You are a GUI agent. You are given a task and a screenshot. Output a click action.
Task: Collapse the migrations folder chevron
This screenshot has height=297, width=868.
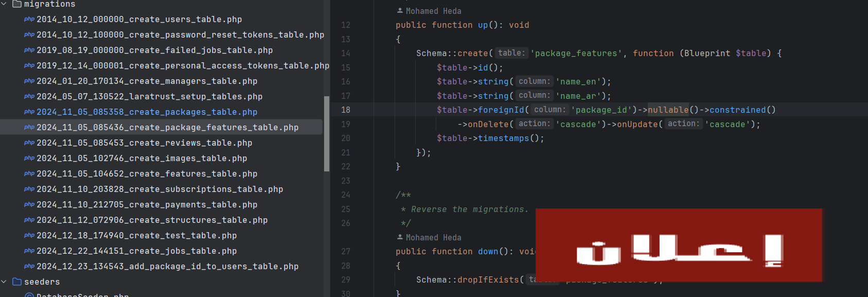click(x=4, y=4)
